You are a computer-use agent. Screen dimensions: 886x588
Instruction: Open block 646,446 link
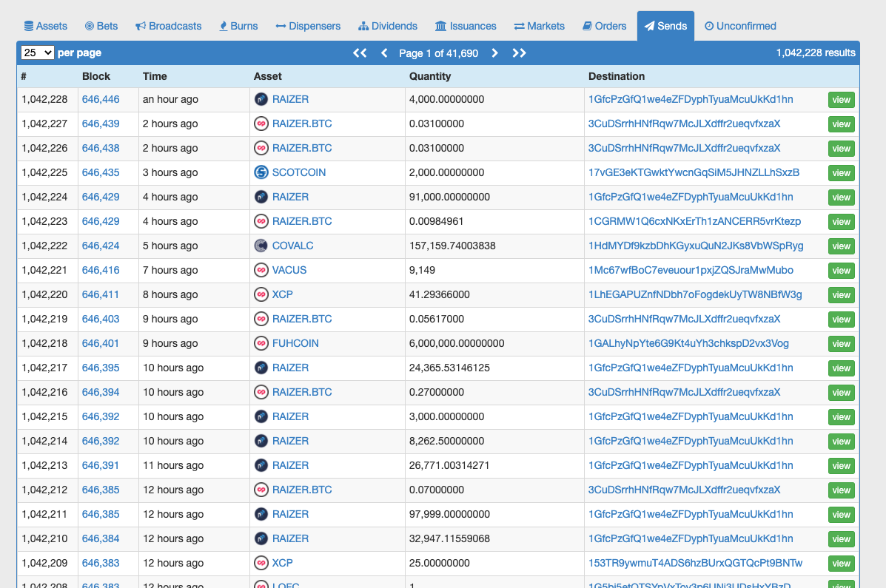101,99
